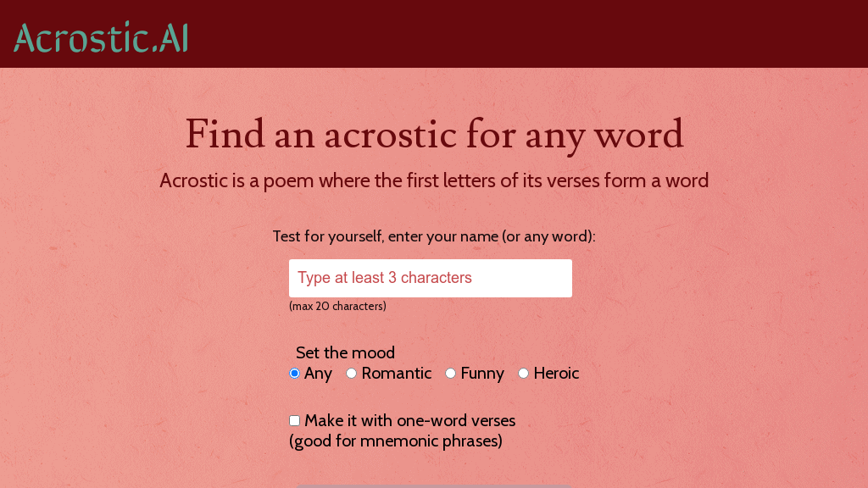Select the Any mood radio button
This screenshot has height=488, width=868.
pos(294,373)
